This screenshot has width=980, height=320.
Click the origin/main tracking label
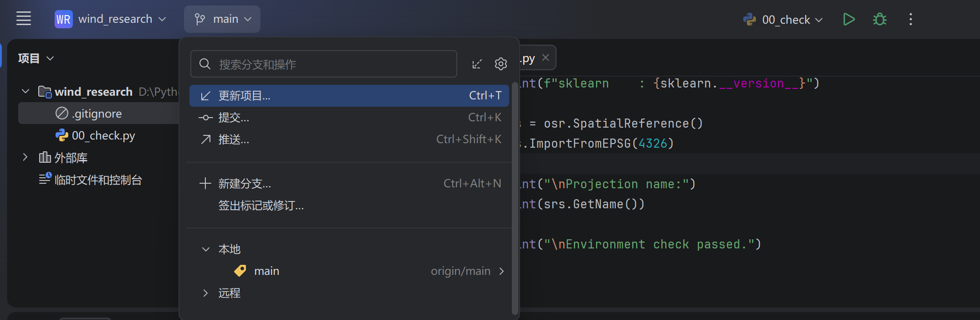[x=460, y=271]
